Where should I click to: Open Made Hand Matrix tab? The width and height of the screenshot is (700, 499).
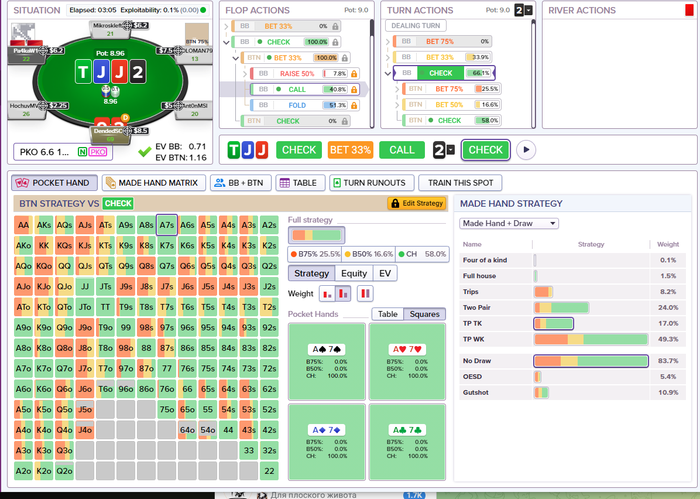click(154, 183)
